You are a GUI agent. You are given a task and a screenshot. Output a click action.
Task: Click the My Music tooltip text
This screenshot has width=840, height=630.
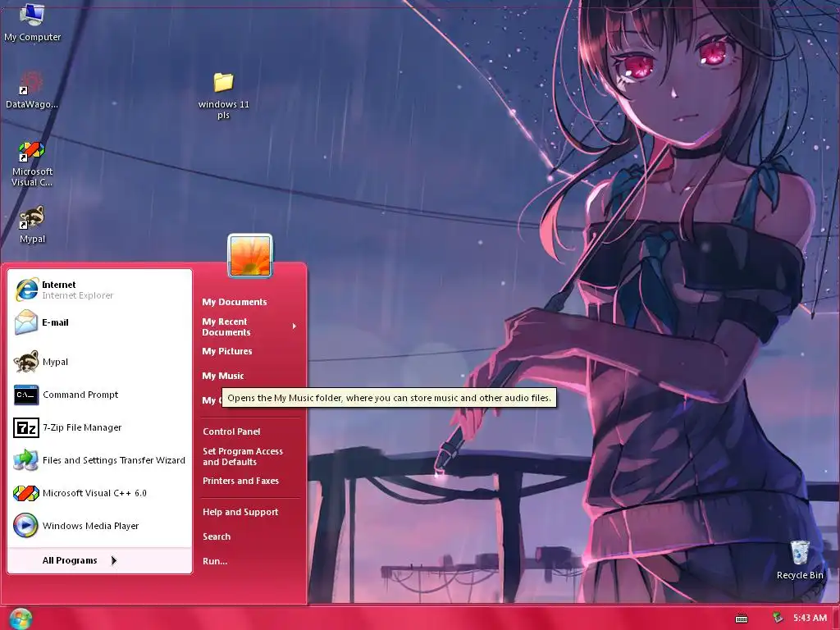(389, 398)
